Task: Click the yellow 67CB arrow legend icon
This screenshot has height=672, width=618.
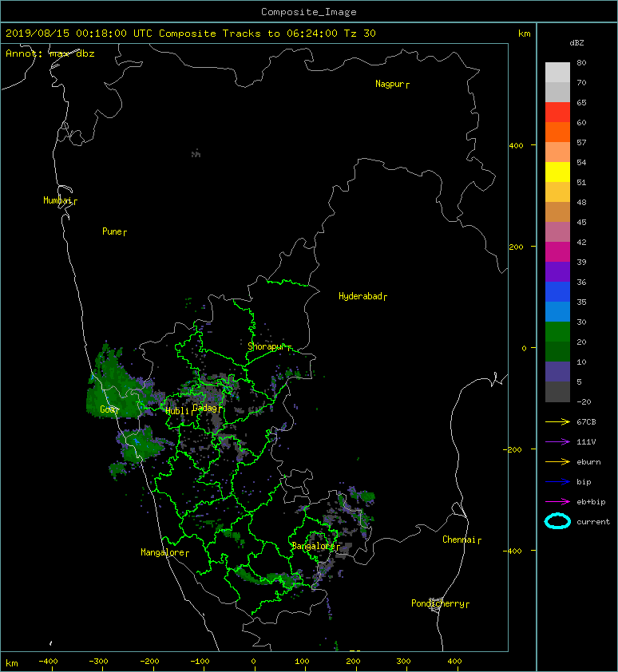Action: point(557,422)
